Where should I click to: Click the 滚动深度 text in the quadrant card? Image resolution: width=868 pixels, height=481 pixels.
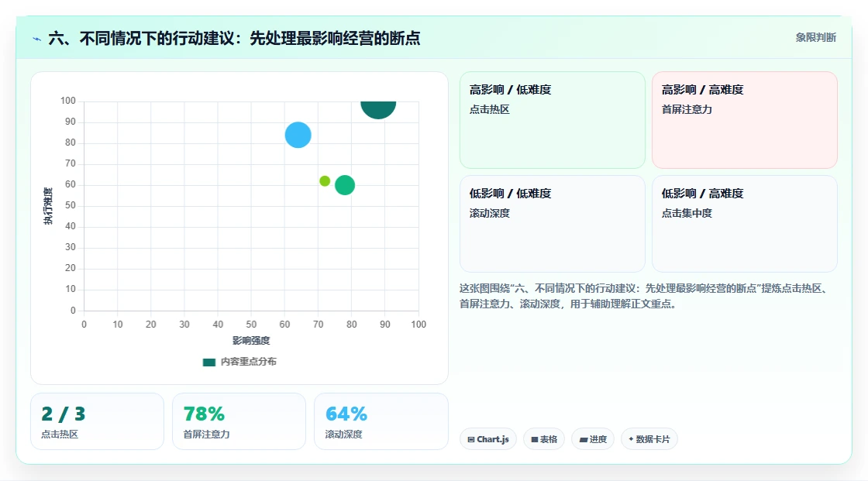489,213
